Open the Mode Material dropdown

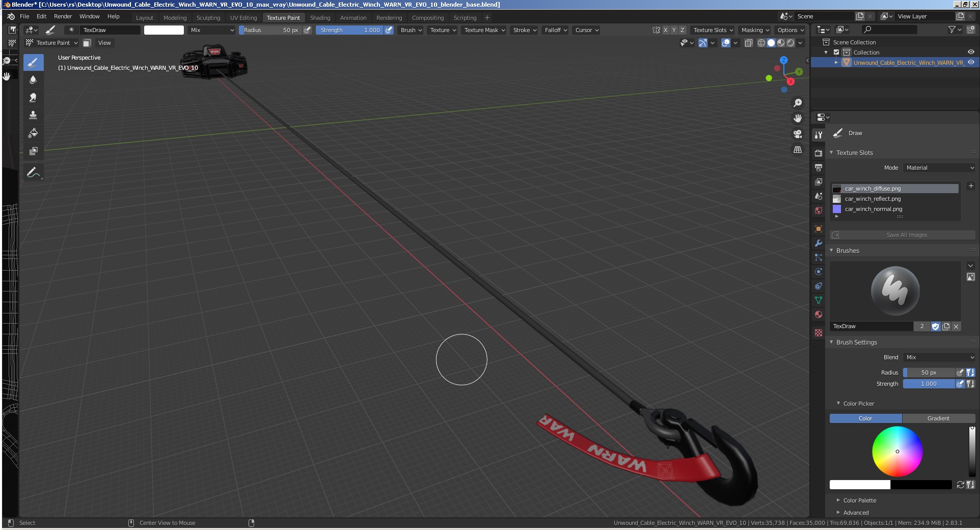[x=939, y=168]
